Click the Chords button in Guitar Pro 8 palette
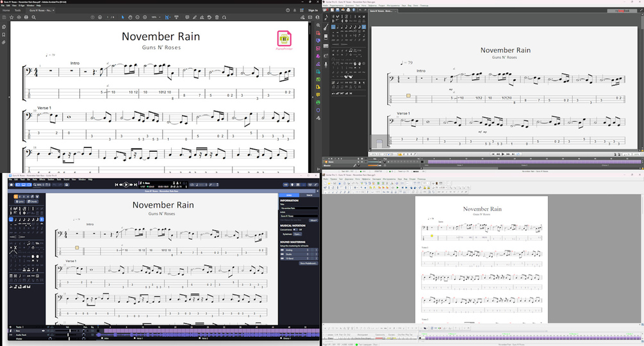This screenshot has height=346, width=644. [33, 202]
